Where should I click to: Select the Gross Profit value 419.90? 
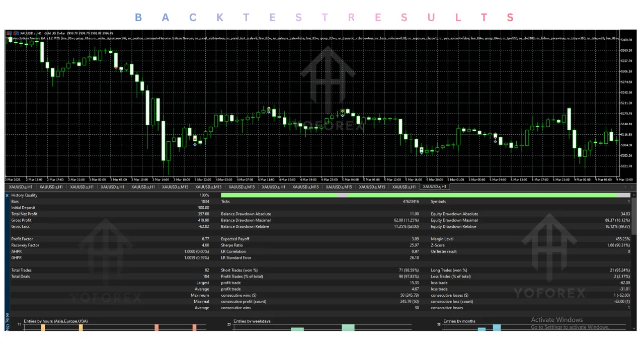203,220
